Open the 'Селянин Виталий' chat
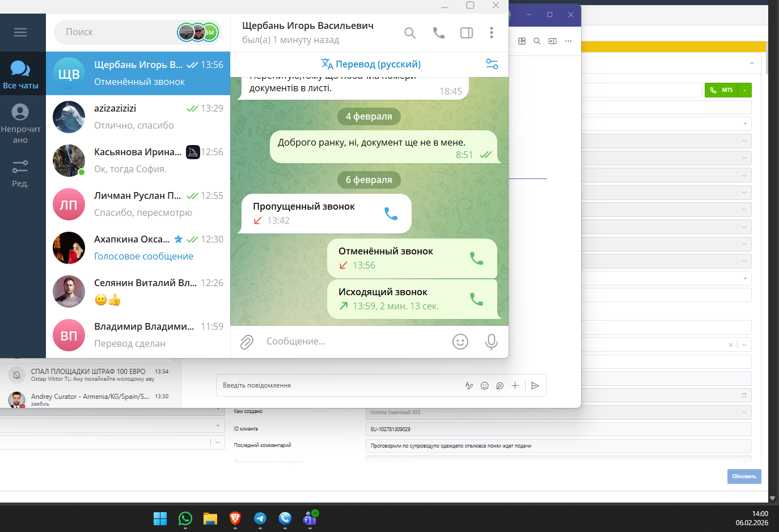779x532 pixels. coord(138,291)
